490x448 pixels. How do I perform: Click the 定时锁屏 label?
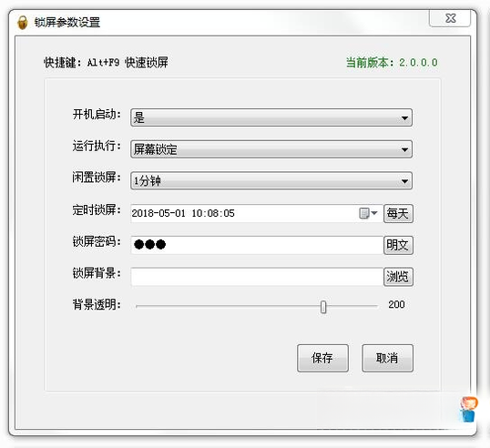point(97,210)
